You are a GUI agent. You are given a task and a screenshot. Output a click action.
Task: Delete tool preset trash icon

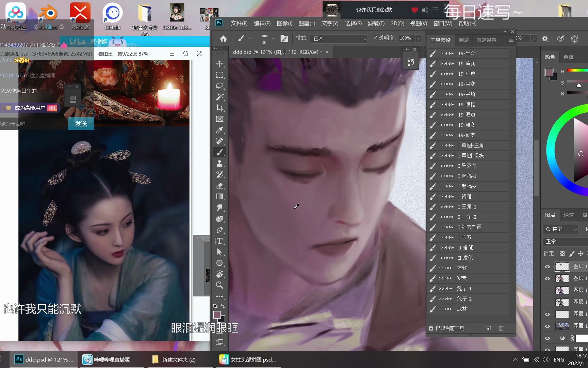coord(501,328)
